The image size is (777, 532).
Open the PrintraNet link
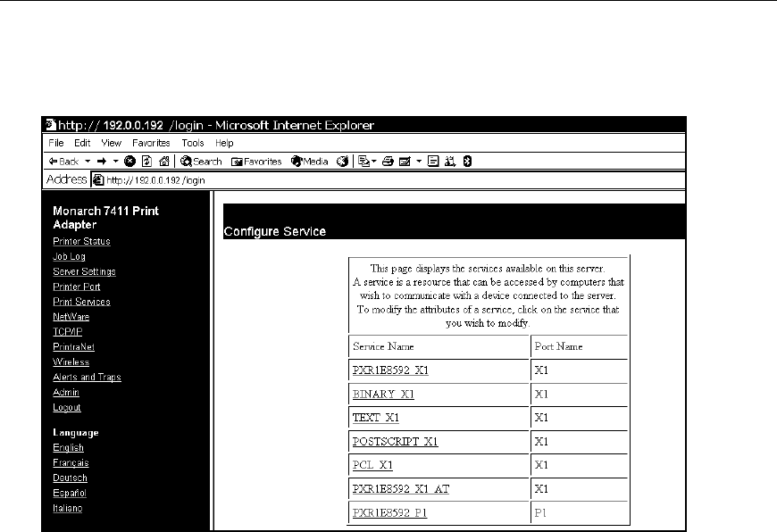(x=73, y=346)
